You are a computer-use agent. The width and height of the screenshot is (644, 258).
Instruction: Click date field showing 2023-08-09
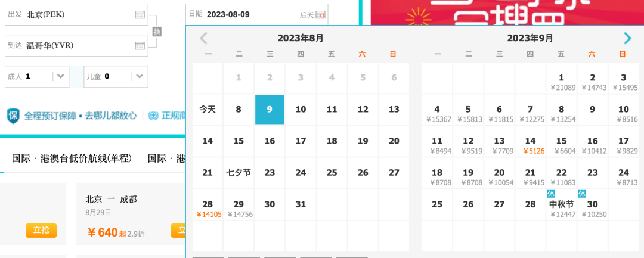click(256, 15)
